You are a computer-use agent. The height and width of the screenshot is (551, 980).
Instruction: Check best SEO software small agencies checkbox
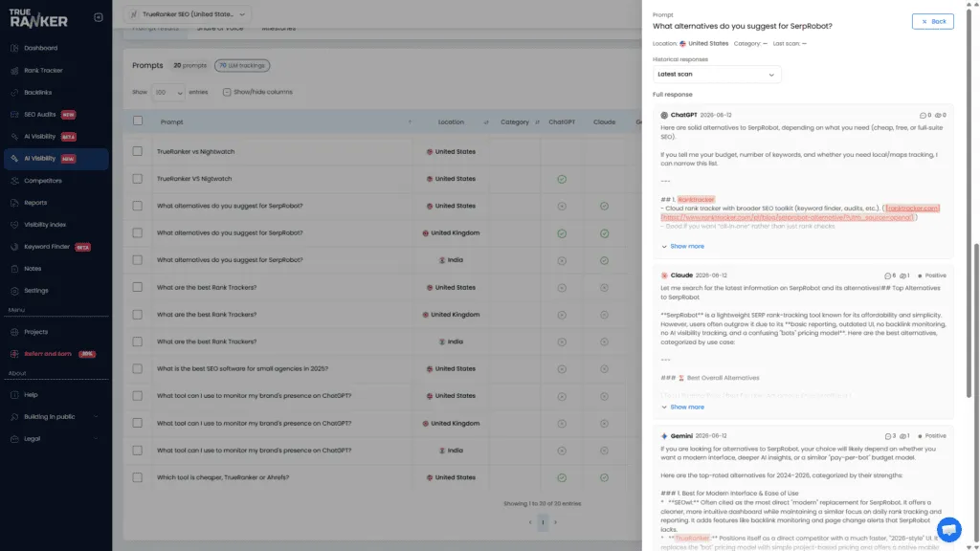point(138,368)
